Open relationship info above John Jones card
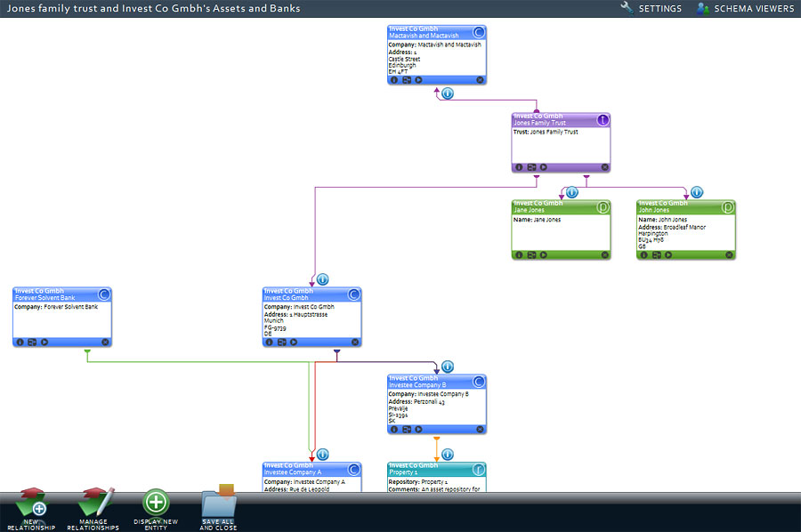 coord(697,192)
